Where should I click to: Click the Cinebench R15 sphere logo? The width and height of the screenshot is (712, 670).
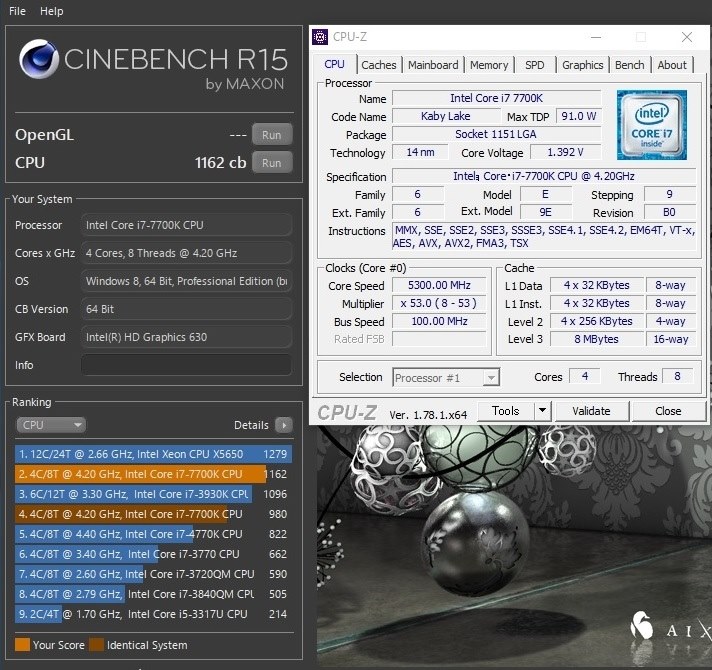point(39,59)
